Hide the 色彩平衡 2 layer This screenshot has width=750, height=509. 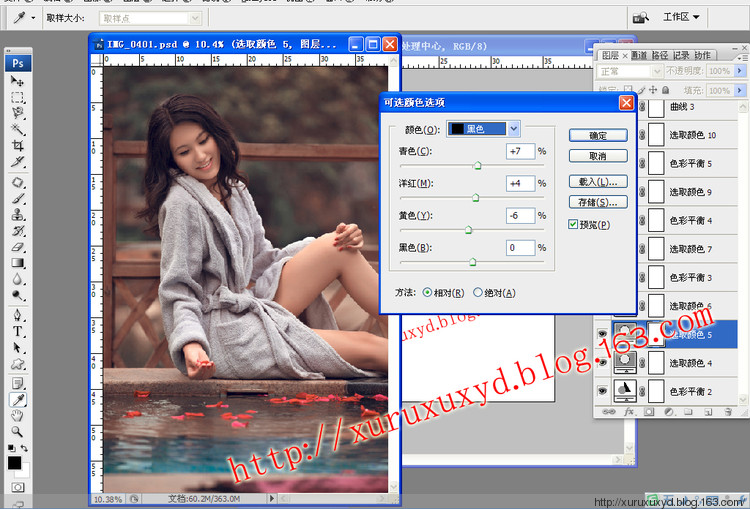click(x=603, y=391)
